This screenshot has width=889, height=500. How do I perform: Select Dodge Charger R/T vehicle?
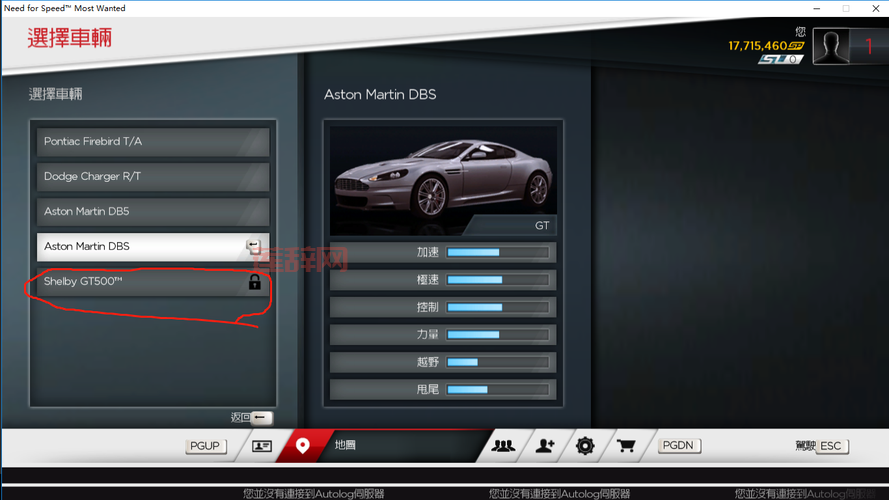tap(152, 177)
